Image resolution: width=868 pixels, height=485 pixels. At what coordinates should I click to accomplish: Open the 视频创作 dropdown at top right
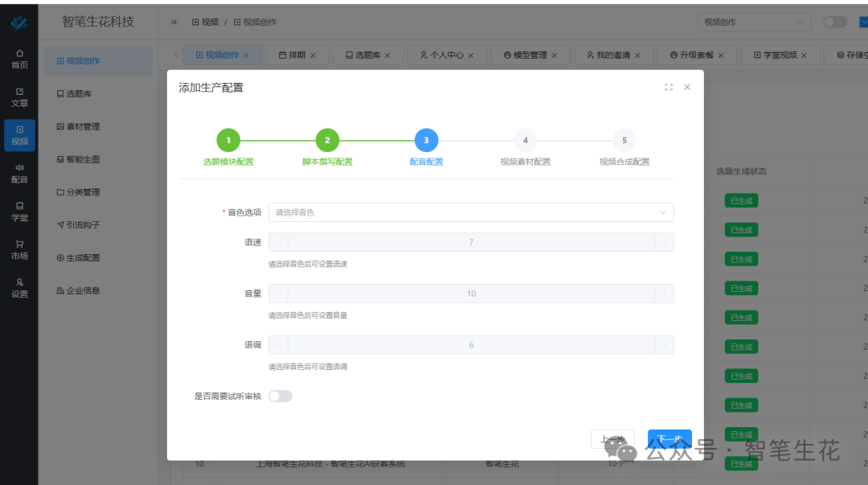752,22
